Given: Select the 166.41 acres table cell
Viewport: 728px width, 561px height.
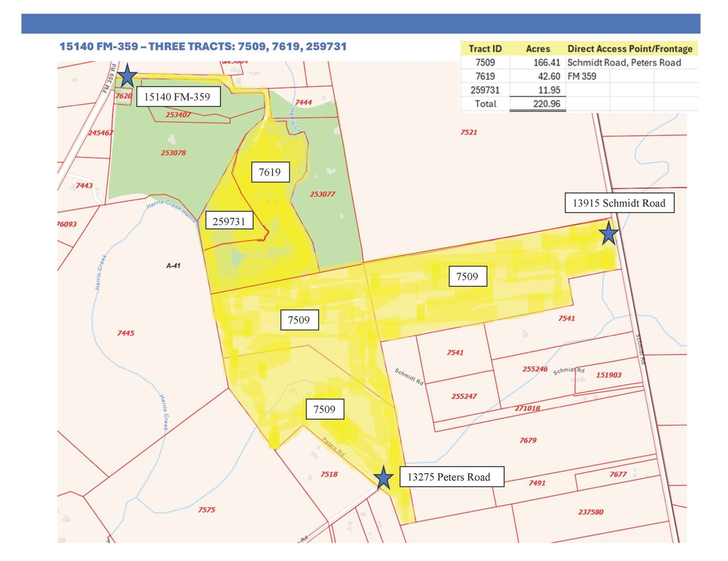Looking at the screenshot, I should pos(546,62).
